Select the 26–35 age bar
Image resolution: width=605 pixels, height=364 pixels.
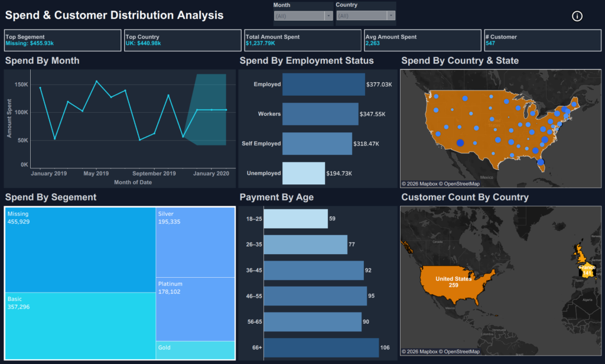[305, 244]
